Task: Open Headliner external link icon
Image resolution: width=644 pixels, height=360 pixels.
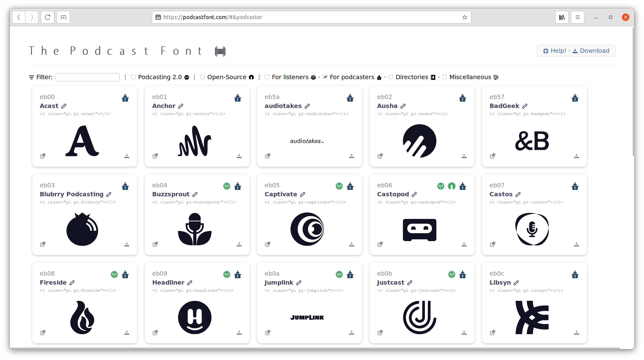Action: tap(155, 332)
